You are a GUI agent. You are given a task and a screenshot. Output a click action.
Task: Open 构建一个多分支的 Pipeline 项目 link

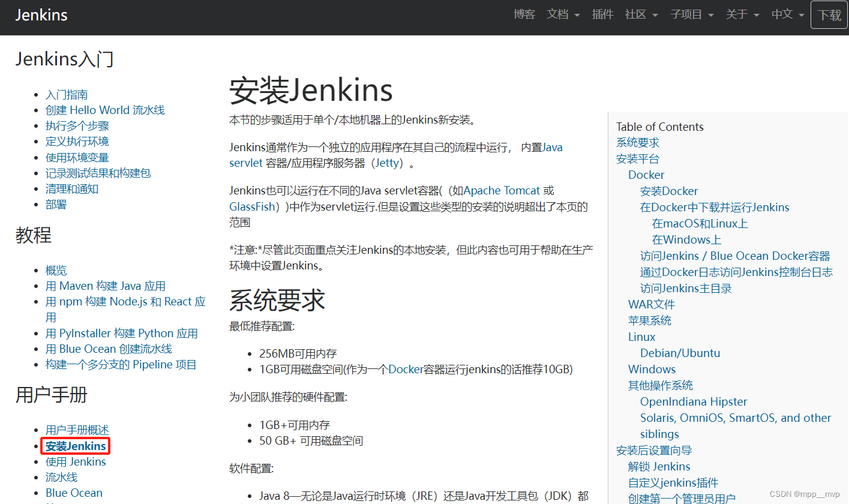point(121,364)
